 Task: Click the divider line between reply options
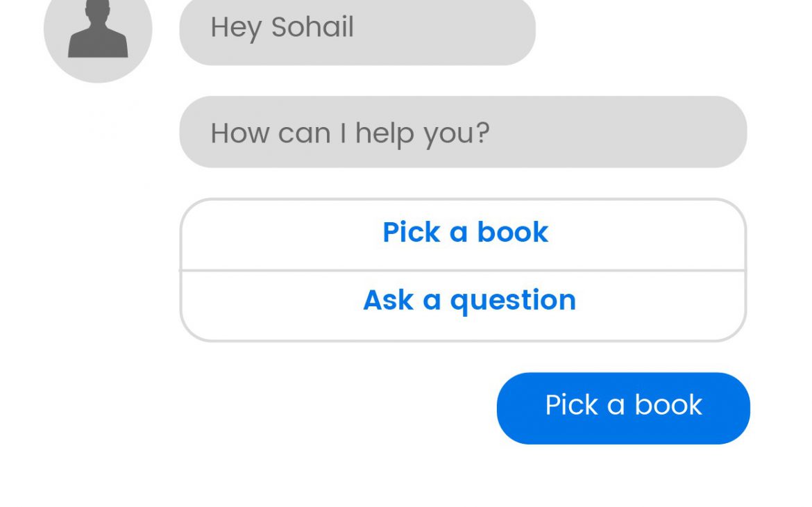pyautogui.click(x=464, y=271)
